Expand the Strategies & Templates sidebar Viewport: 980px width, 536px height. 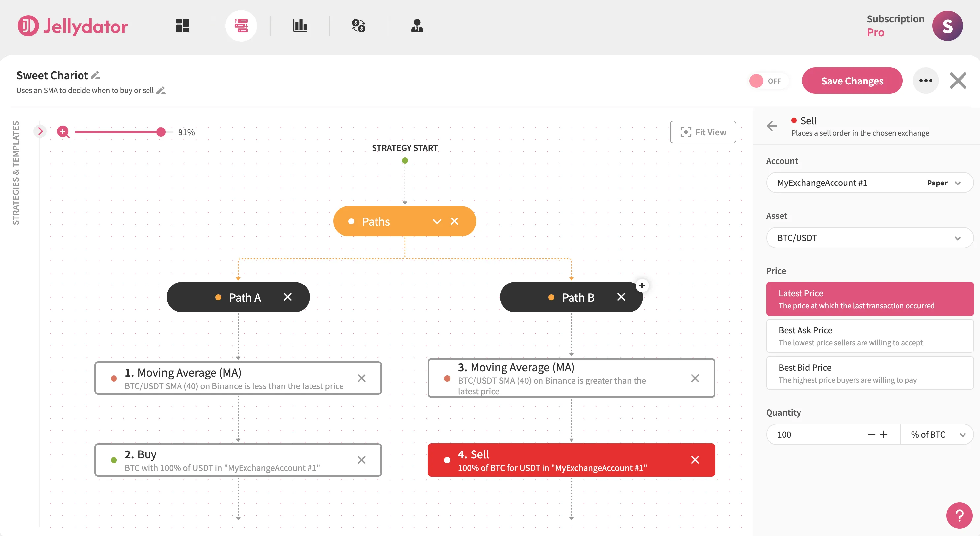click(40, 131)
